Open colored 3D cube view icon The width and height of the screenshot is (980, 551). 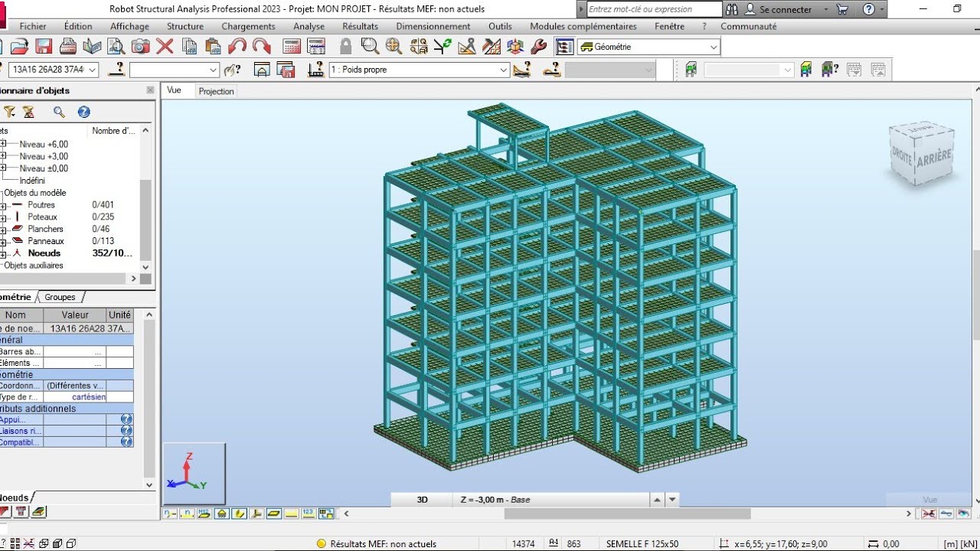tap(515, 46)
